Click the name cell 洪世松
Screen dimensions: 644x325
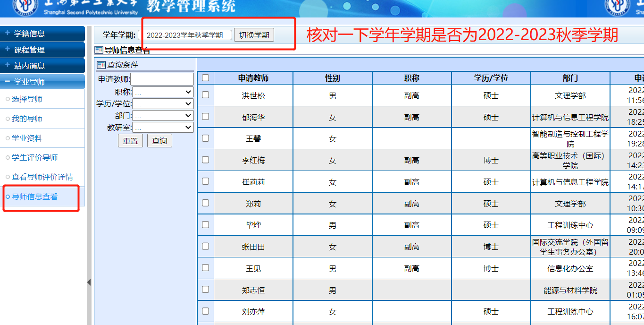coord(253,95)
